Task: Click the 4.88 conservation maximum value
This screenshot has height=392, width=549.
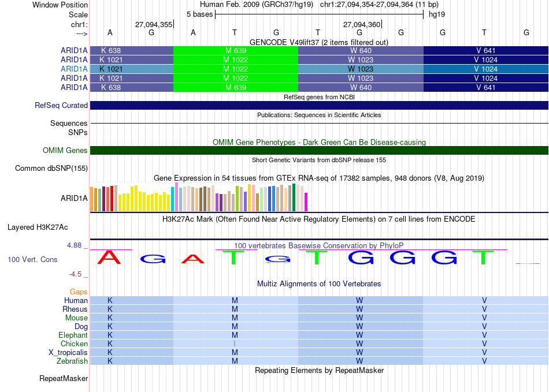Action: pyautogui.click(x=74, y=245)
